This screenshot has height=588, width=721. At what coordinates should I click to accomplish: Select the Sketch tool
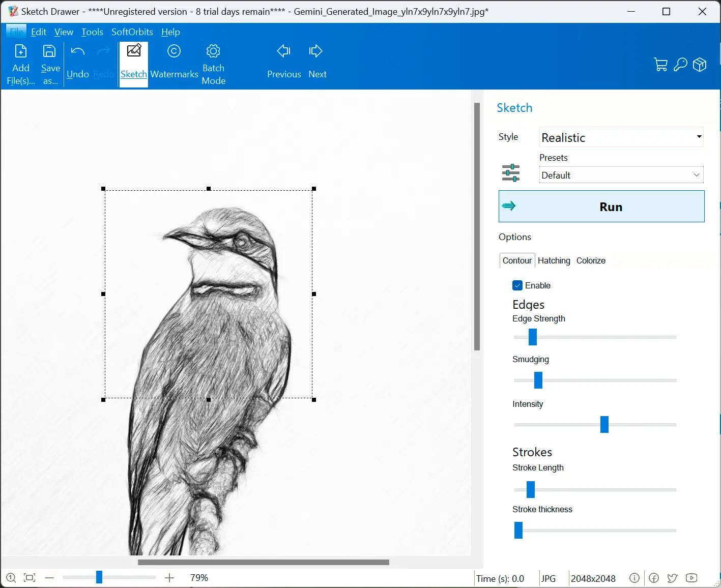point(134,65)
